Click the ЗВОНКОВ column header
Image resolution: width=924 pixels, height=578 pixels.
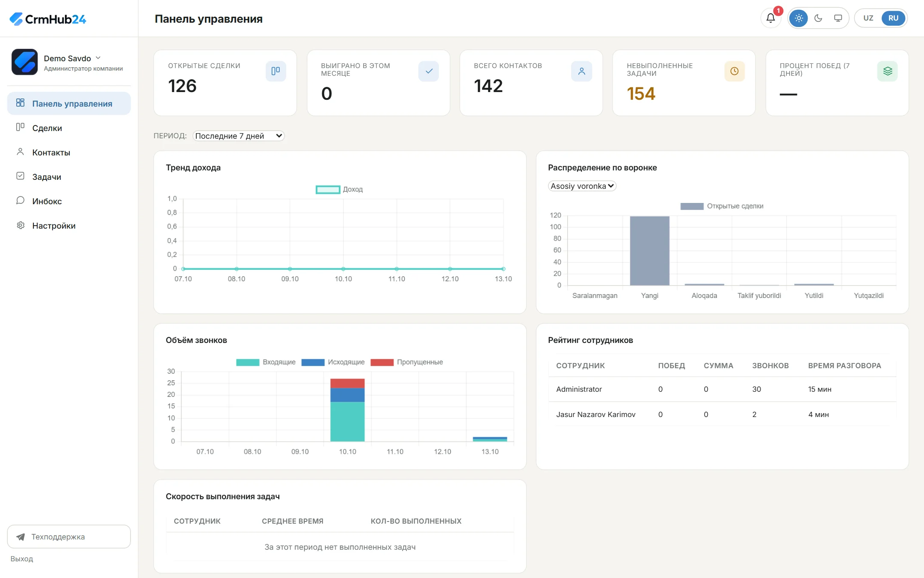(770, 366)
